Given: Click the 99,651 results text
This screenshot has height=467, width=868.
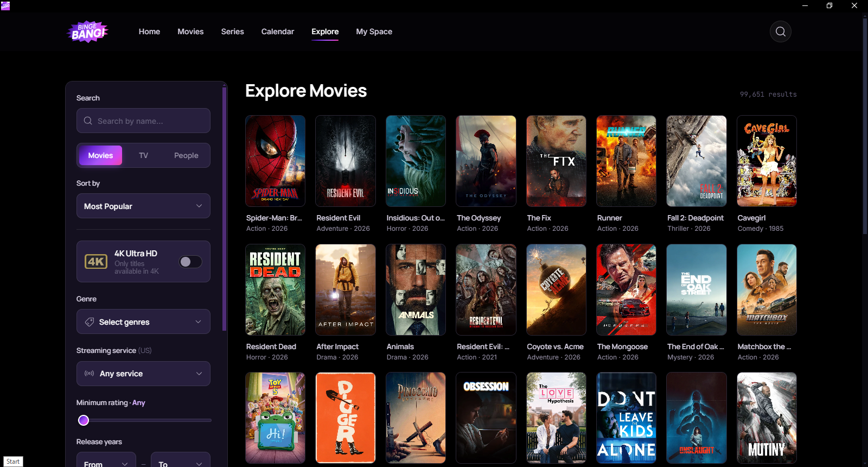Looking at the screenshot, I should 768,94.
